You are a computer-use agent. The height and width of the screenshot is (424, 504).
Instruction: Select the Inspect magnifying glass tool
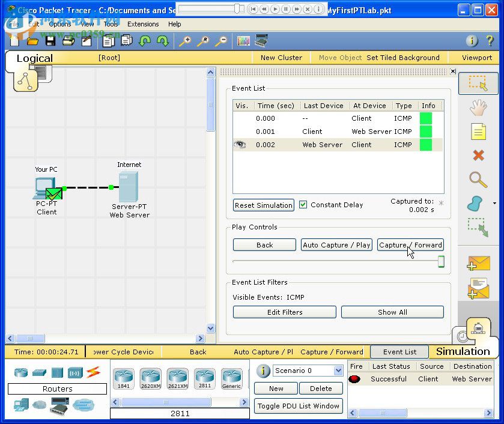(478, 179)
